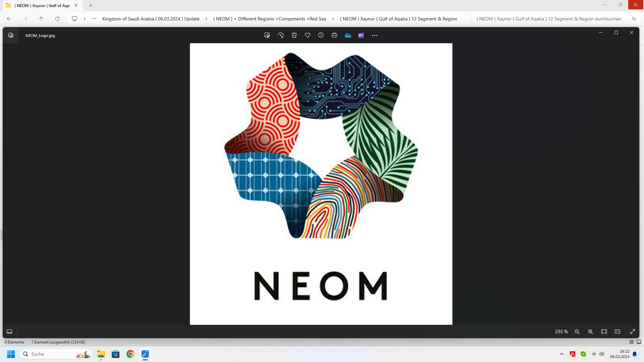Go forward in File Explorer
The width and height of the screenshot is (644, 362).
(25, 19)
